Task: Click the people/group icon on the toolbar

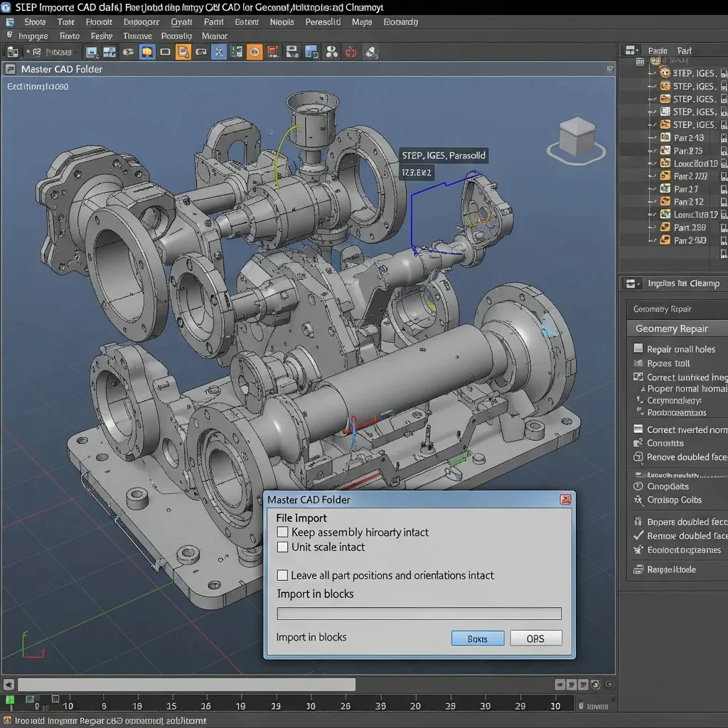Action: [332, 51]
